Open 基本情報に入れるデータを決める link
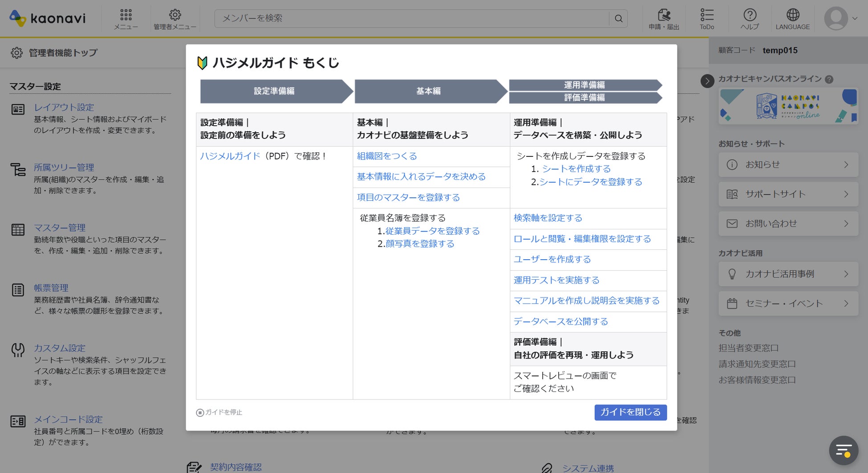868x473 pixels. point(421,177)
